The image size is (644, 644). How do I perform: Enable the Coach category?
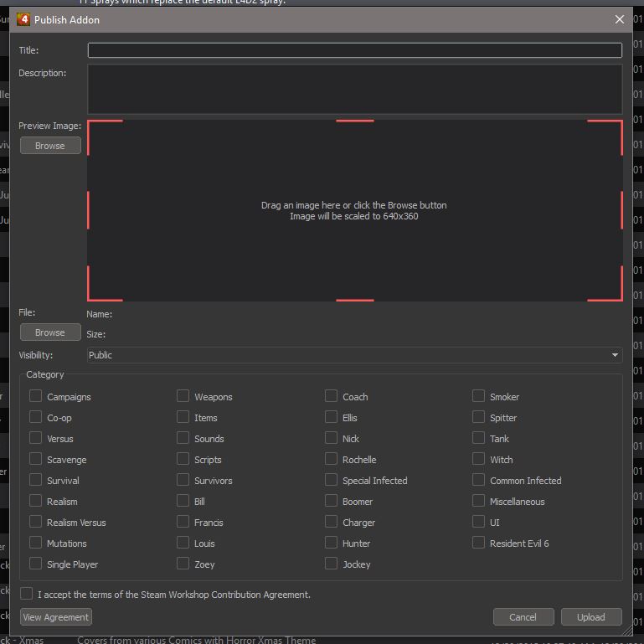[331, 396]
